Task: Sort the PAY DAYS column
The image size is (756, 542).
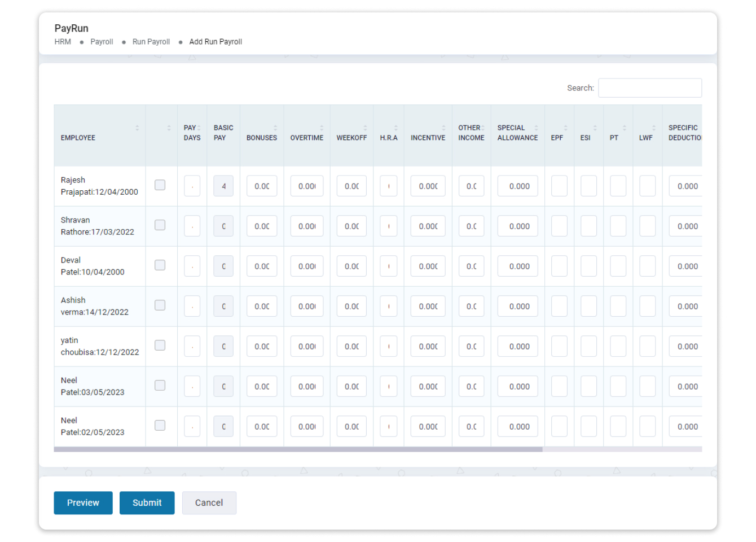Action: [199, 128]
